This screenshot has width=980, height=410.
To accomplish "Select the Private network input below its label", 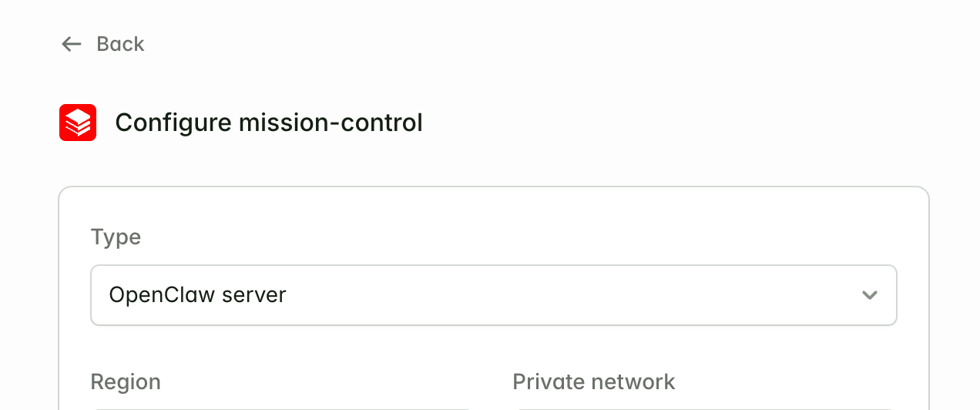I will tap(703, 408).
